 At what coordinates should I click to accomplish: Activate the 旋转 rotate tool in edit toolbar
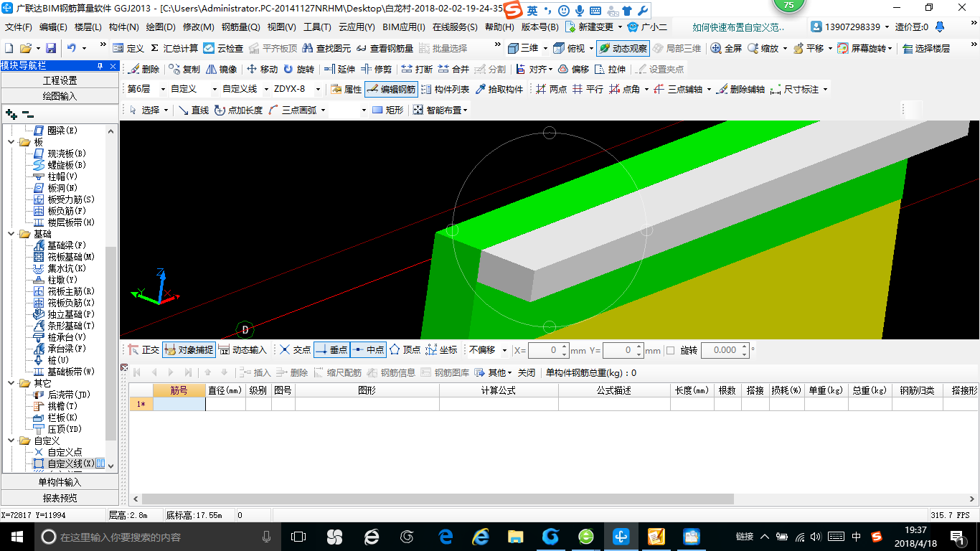pos(298,70)
